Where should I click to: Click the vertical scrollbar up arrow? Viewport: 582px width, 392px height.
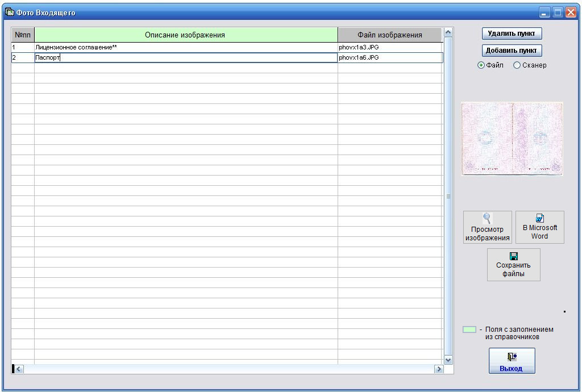coord(448,32)
